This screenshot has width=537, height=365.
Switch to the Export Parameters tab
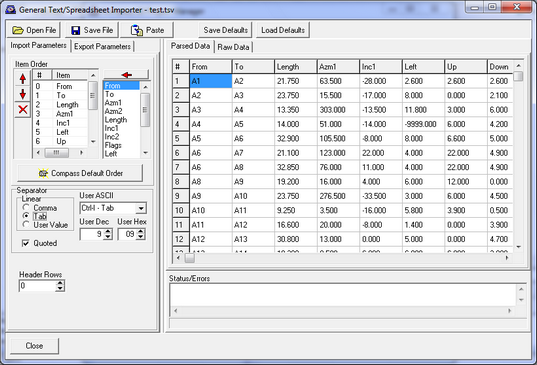[102, 47]
